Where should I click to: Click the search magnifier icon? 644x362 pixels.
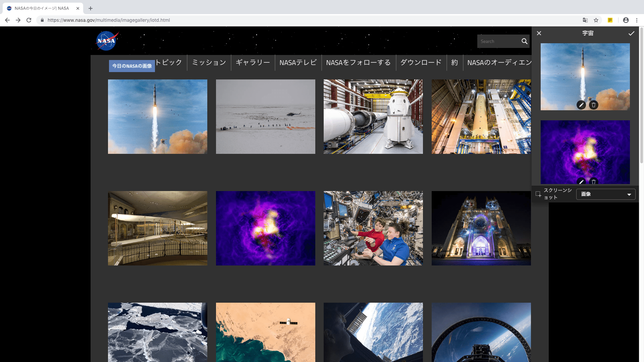524,41
